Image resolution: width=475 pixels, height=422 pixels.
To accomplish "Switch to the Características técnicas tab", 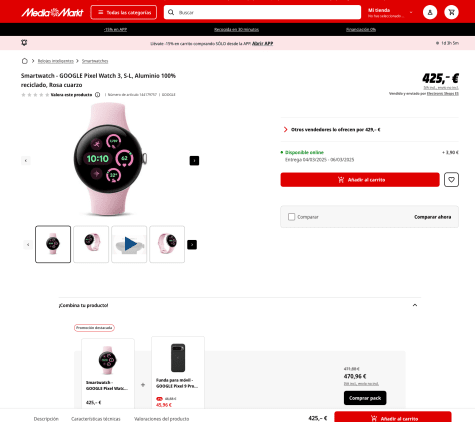I will click(x=96, y=419).
